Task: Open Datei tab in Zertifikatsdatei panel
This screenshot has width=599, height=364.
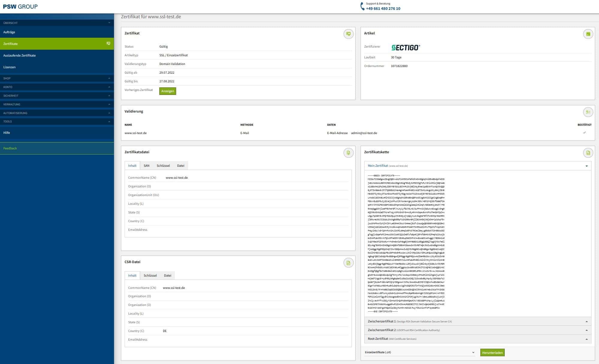Action: 181,166
